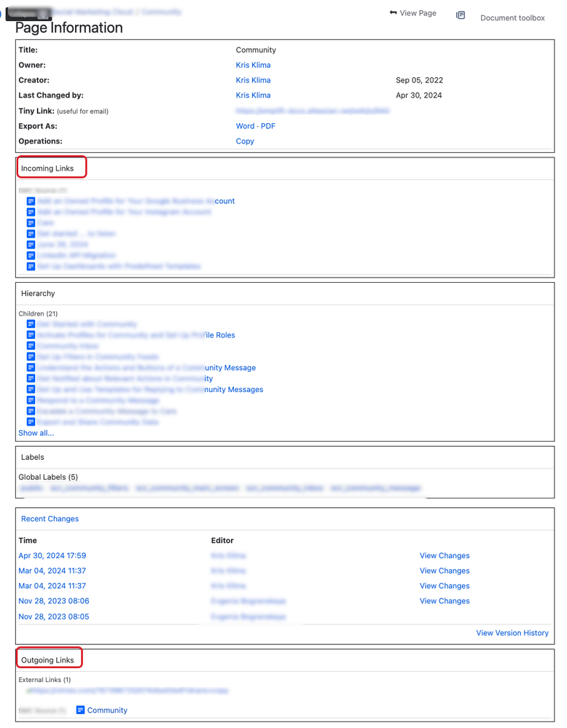Click page icon beside Community in Outgoing Links
The height and width of the screenshot is (728, 567).
click(x=80, y=710)
